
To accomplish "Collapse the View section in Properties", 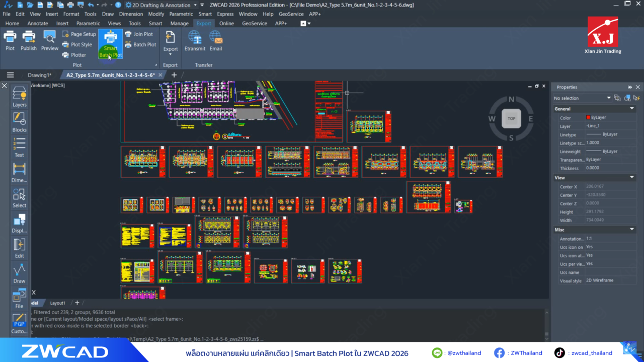I will (x=632, y=177).
